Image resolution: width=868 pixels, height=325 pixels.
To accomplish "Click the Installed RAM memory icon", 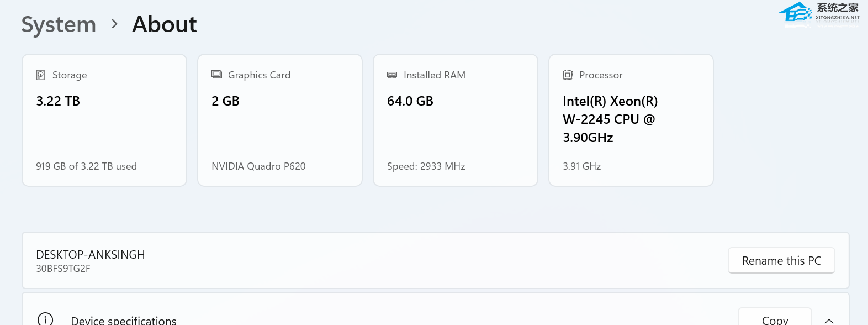I will [392, 75].
